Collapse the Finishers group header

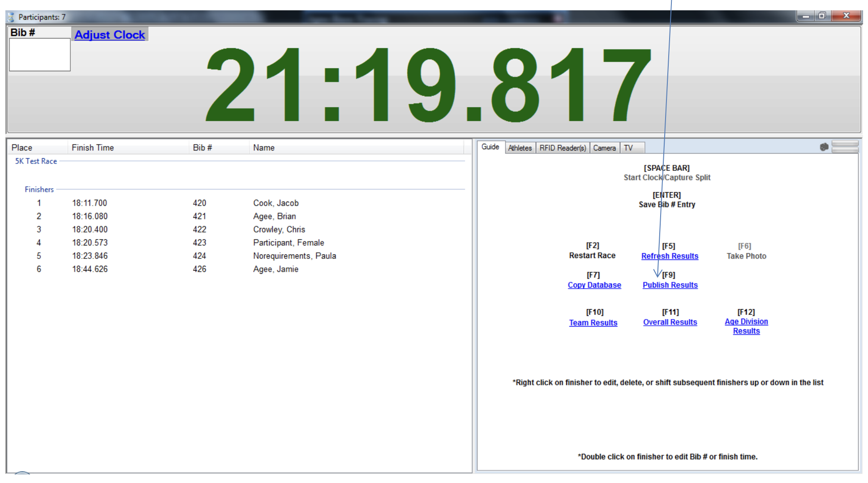pyautogui.click(x=39, y=190)
